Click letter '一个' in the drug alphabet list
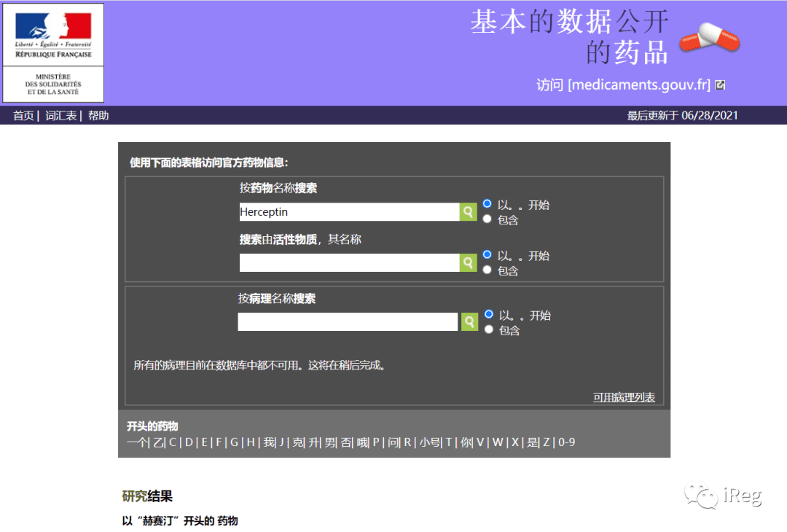The height and width of the screenshot is (532, 787). [137, 442]
